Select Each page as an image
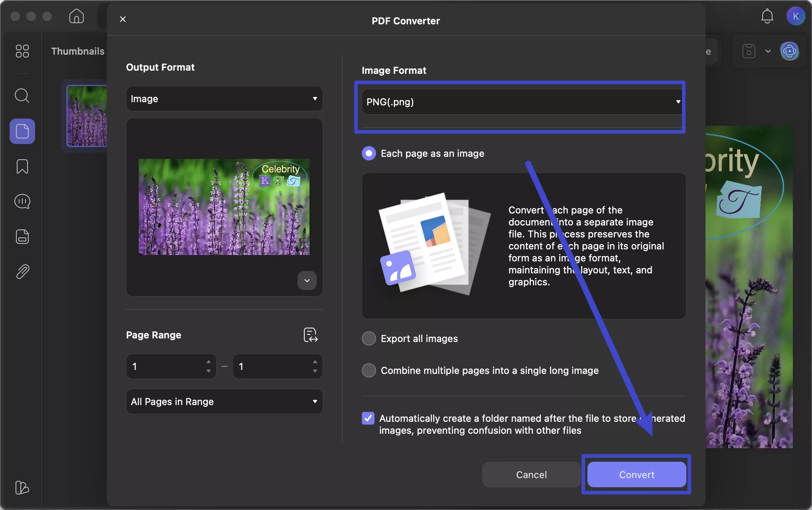Image resolution: width=812 pixels, height=510 pixels. pyautogui.click(x=369, y=153)
